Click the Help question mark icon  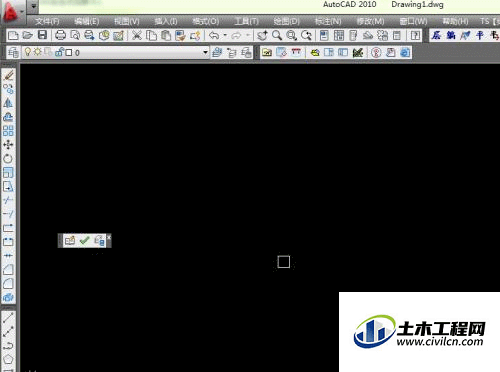point(415,35)
